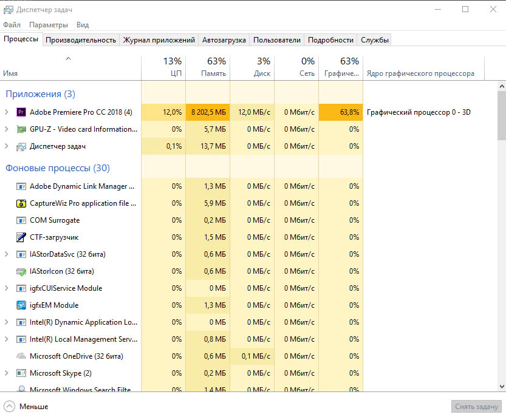Select the COM Surrogate process name

pos(55,220)
